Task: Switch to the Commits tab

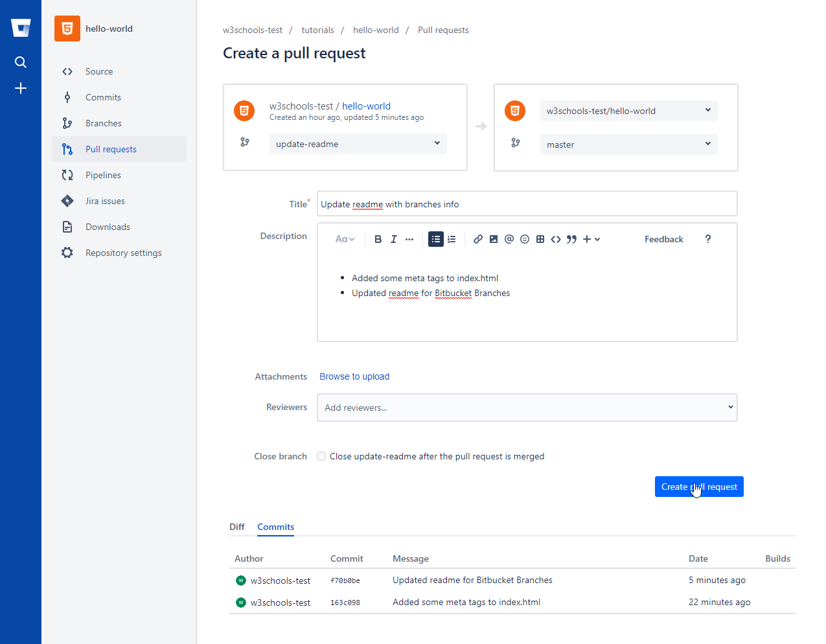Action: pos(276,527)
